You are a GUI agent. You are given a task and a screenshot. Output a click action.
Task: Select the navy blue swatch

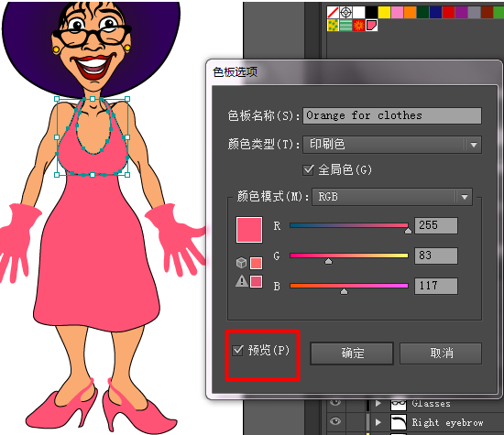coord(435,13)
